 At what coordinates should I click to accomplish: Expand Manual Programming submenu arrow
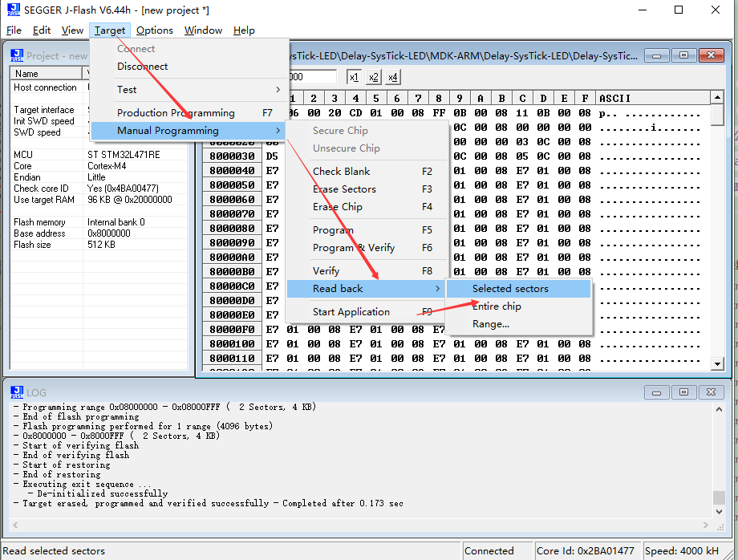tap(278, 130)
